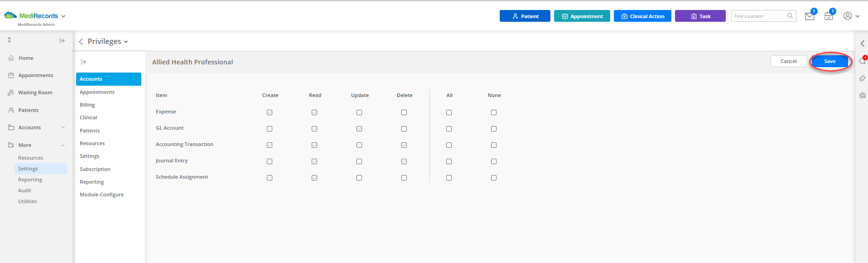The image size is (868, 263).
Task: Click the Home house icon
Action: tap(11, 58)
